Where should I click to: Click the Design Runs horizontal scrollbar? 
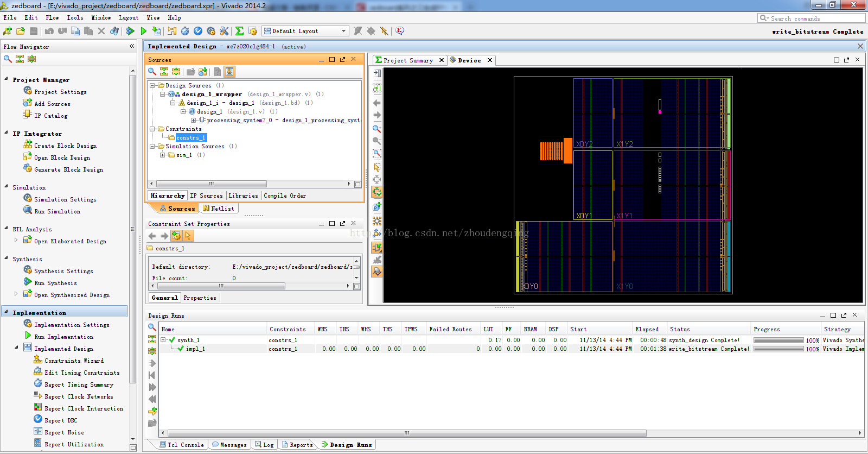pyautogui.click(x=406, y=433)
